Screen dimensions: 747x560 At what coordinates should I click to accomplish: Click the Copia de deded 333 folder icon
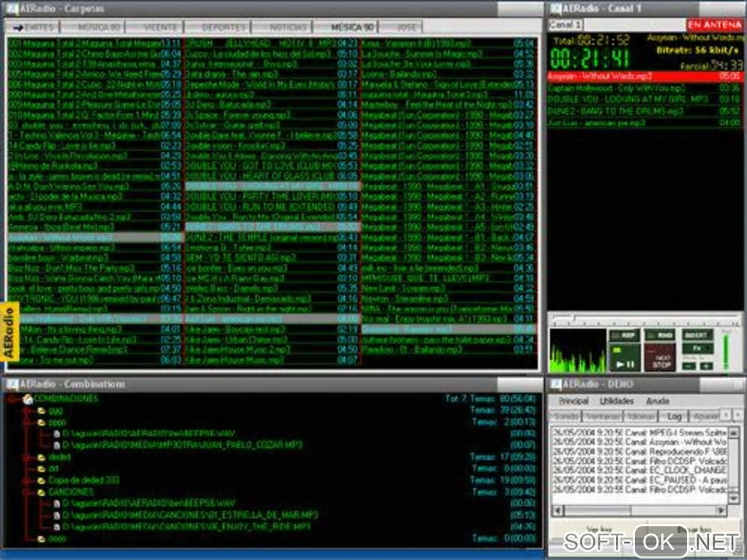click(x=42, y=480)
